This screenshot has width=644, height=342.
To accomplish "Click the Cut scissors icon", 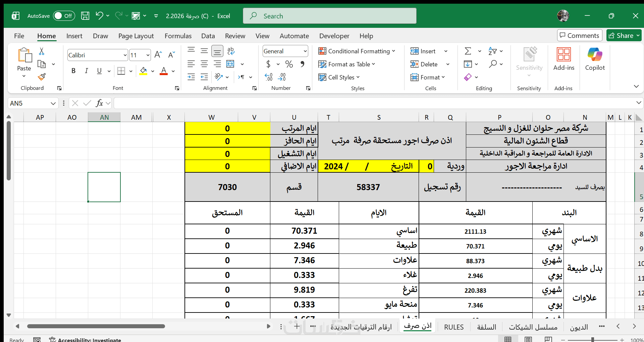I will tap(42, 51).
